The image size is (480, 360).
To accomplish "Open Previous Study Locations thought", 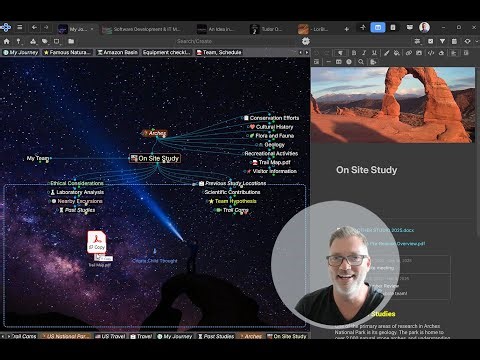I will point(232,183).
